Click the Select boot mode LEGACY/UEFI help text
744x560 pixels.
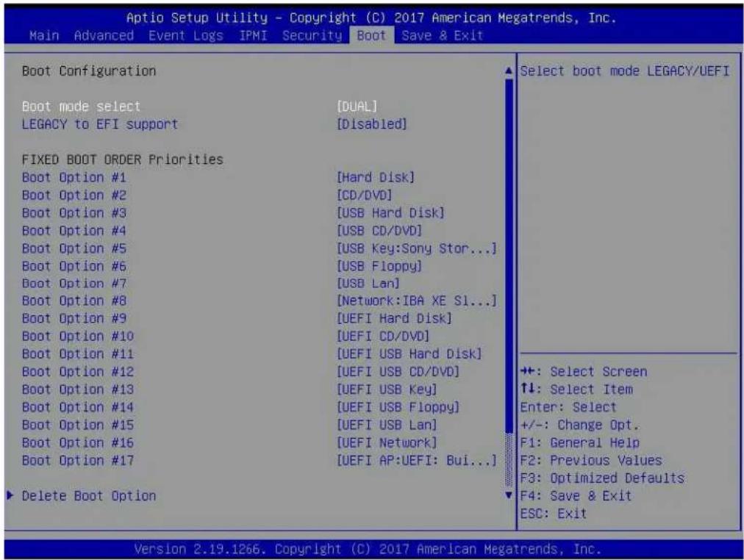click(x=625, y=71)
